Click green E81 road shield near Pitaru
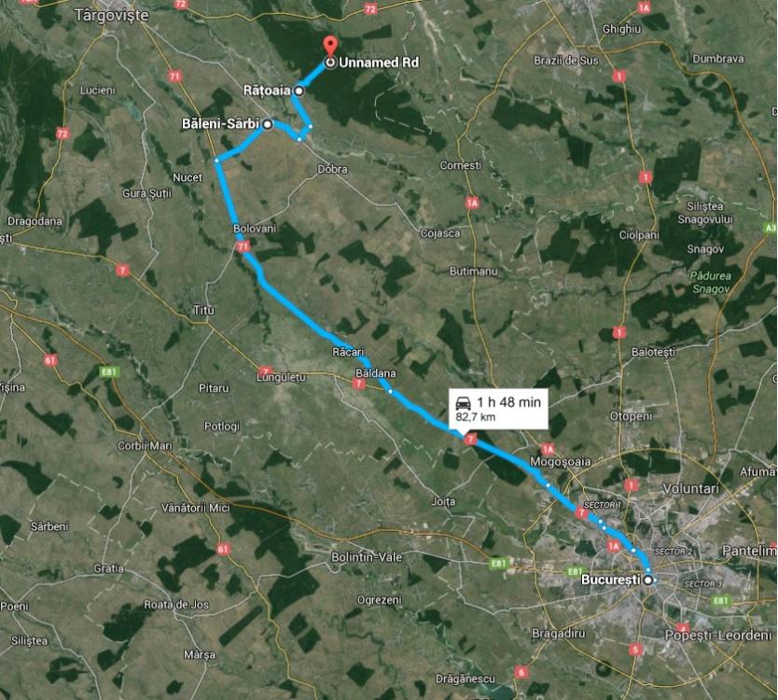Image resolution: width=778 pixels, height=700 pixels. (x=109, y=371)
